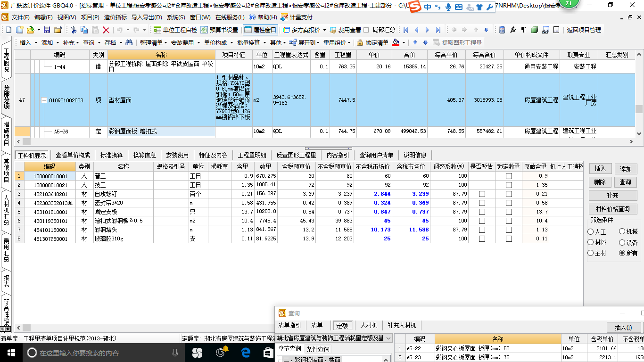Open 预算书设置 settings

click(219, 30)
